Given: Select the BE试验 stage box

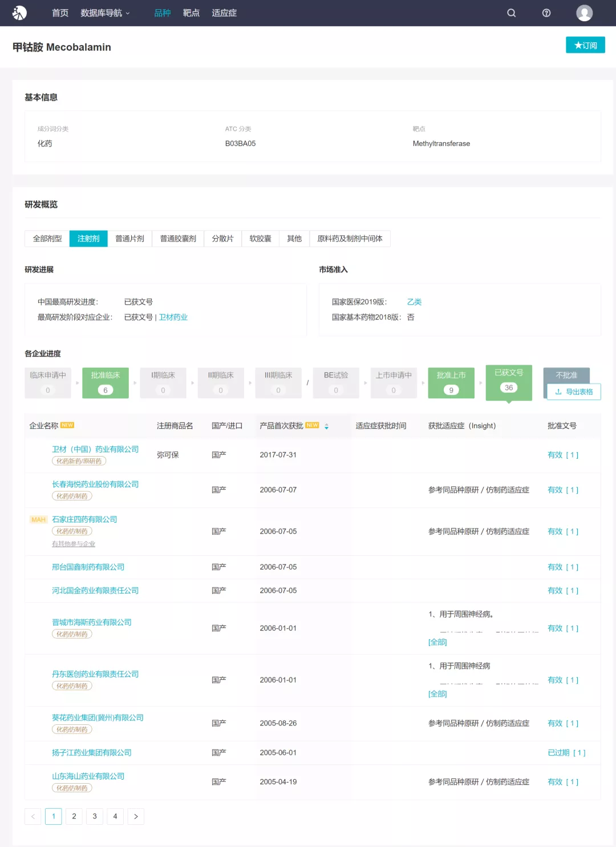Looking at the screenshot, I should coord(336,382).
